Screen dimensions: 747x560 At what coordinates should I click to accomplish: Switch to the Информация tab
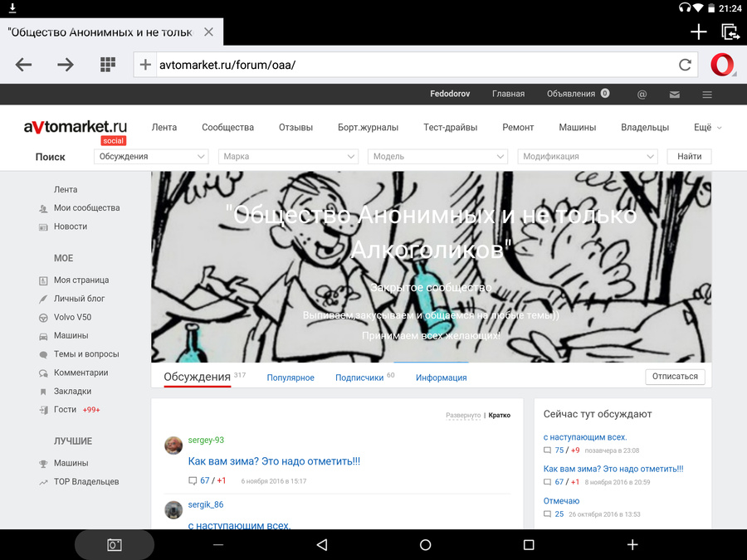pos(442,377)
